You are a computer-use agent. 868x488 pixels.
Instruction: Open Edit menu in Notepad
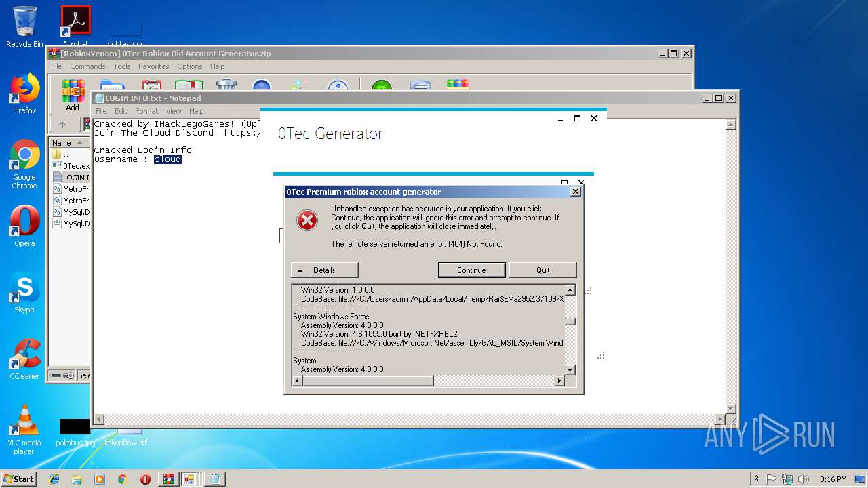(x=121, y=111)
